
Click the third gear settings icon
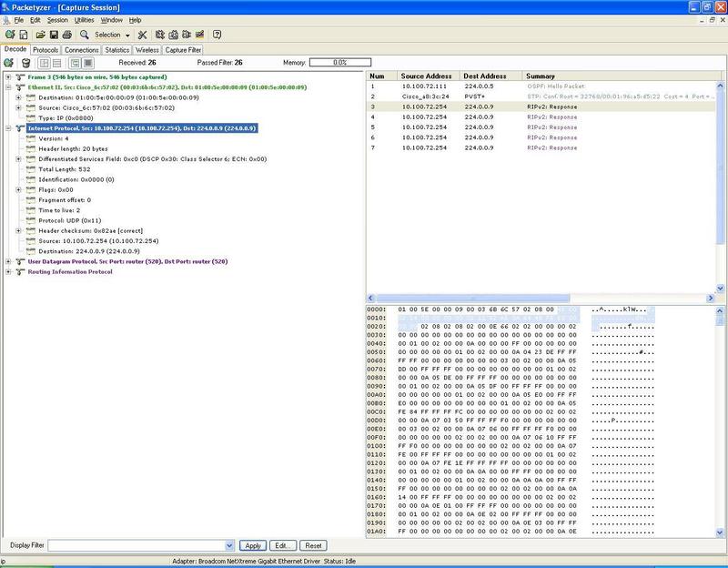pos(187,35)
